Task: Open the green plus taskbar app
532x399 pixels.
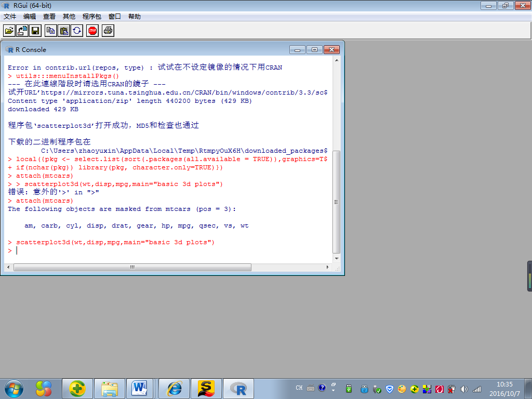Action: click(77, 389)
